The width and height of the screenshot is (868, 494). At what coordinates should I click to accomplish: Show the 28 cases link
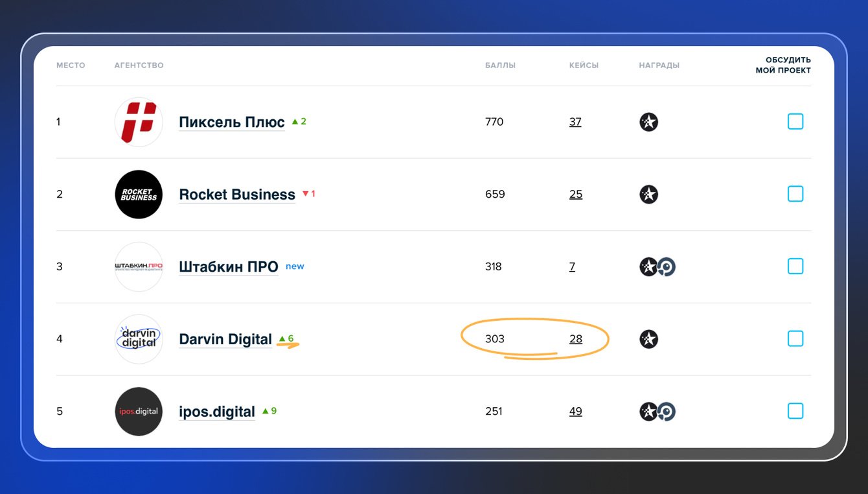[x=576, y=339]
